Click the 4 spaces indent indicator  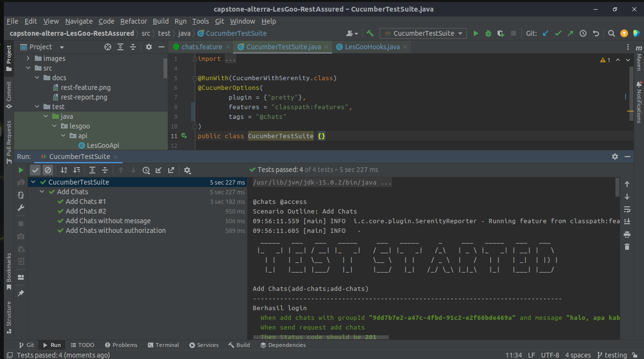pos(578,355)
